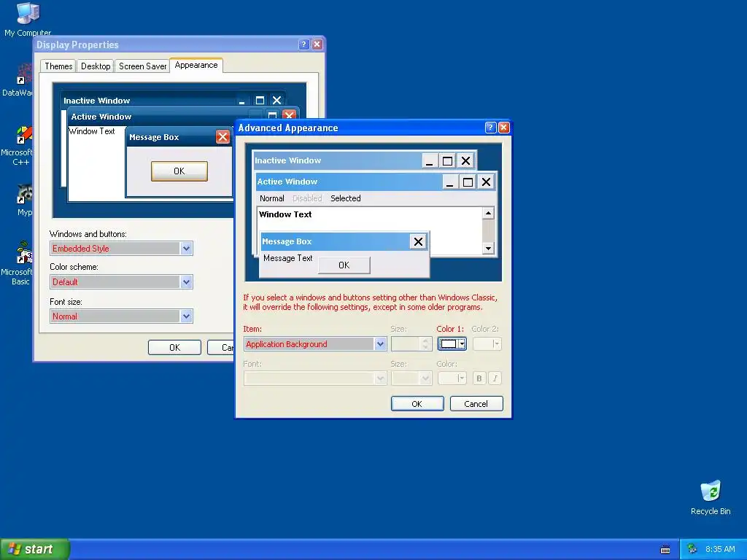Click the keyboard icon in the taskbar
This screenshot has height=560, width=747.
click(665, 550)
